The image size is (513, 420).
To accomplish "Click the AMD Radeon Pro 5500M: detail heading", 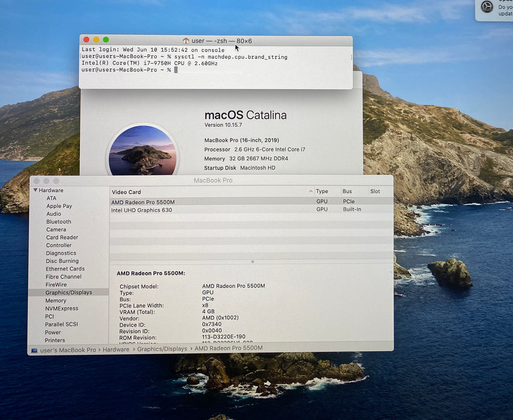I will [151, 273].
